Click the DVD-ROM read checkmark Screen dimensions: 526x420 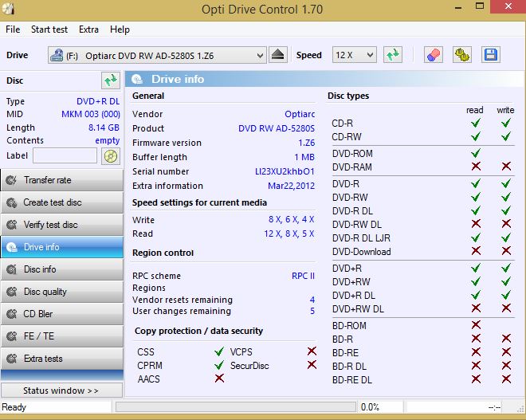[476, 153]
